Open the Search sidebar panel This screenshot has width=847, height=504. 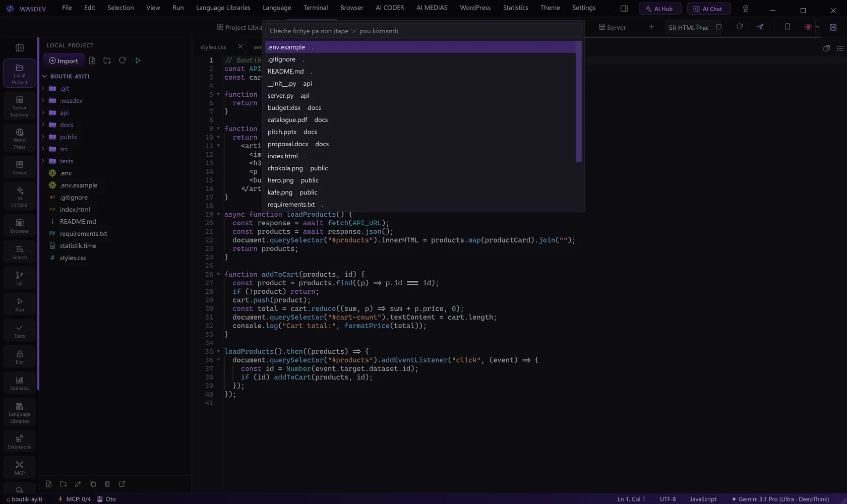point(19,253)
